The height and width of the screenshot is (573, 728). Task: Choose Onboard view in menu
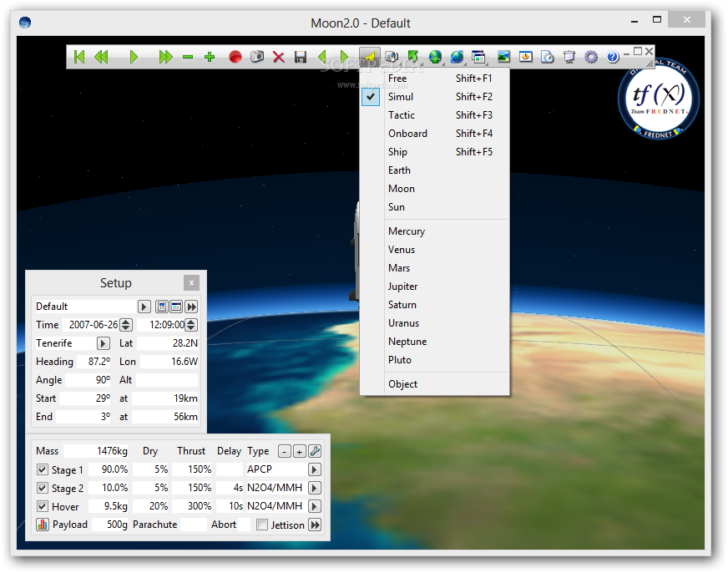point(435,134)
